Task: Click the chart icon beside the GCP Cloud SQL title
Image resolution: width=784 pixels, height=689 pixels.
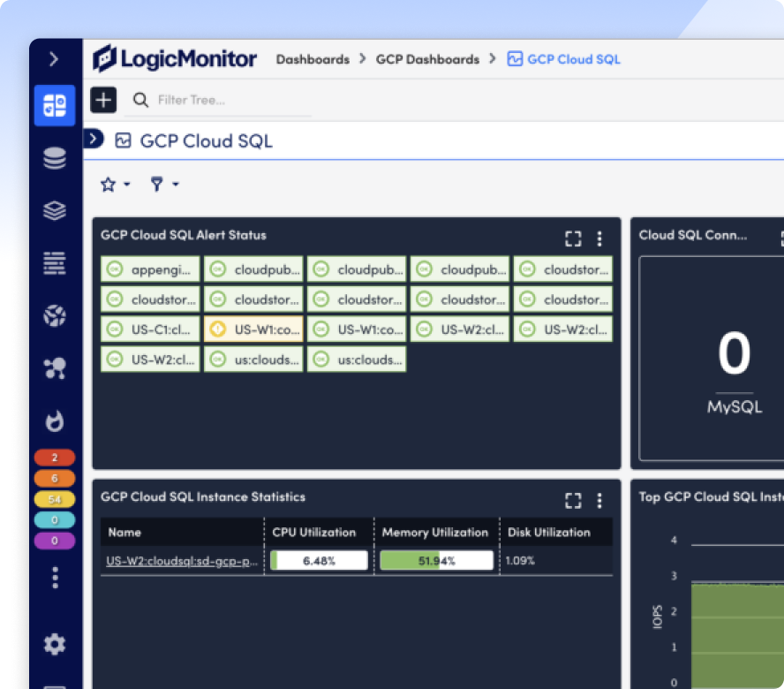Action: (x=123, y=140)
